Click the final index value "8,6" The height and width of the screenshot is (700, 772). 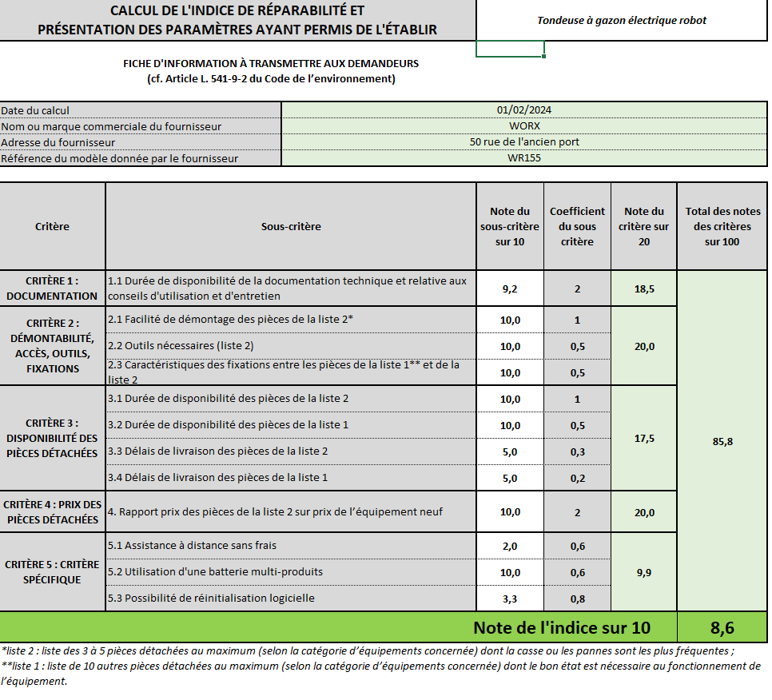coord(722,627)
